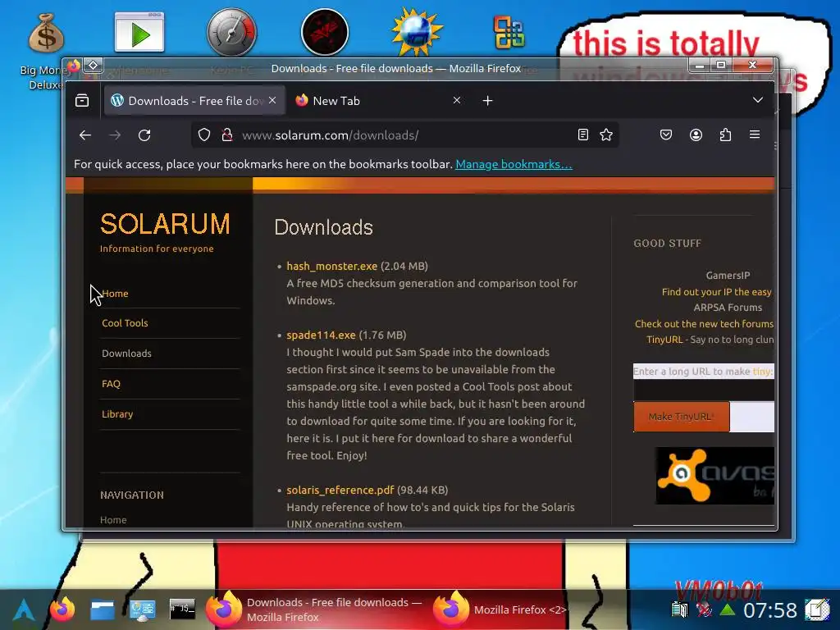
Task: Expand the list all tabs chevron
Action: [x=757, y=100]
